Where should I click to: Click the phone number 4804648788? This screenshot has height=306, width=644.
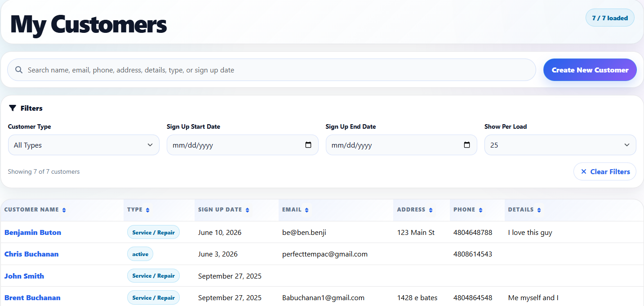coord(473,232)
